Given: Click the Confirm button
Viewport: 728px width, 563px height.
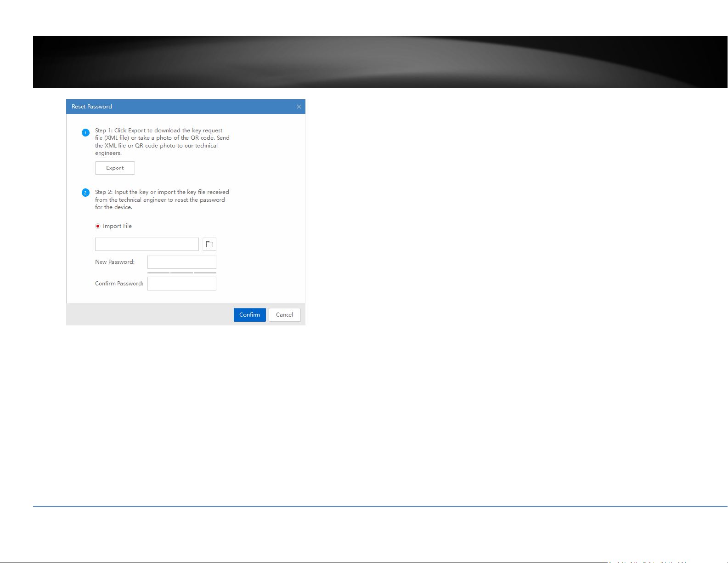Looking at the screenshot, I should click(x=250, y=315).
